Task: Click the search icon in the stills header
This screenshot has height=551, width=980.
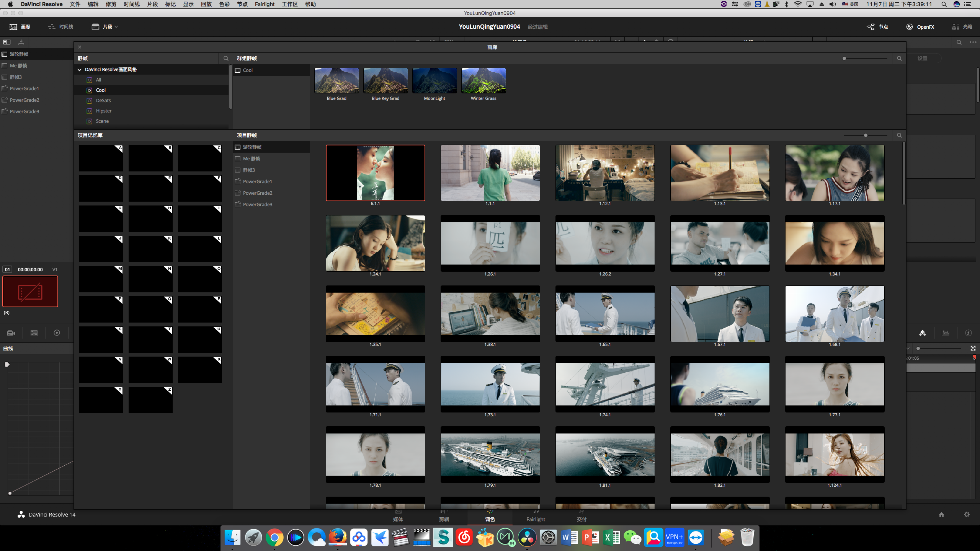Action: (226, 58)
